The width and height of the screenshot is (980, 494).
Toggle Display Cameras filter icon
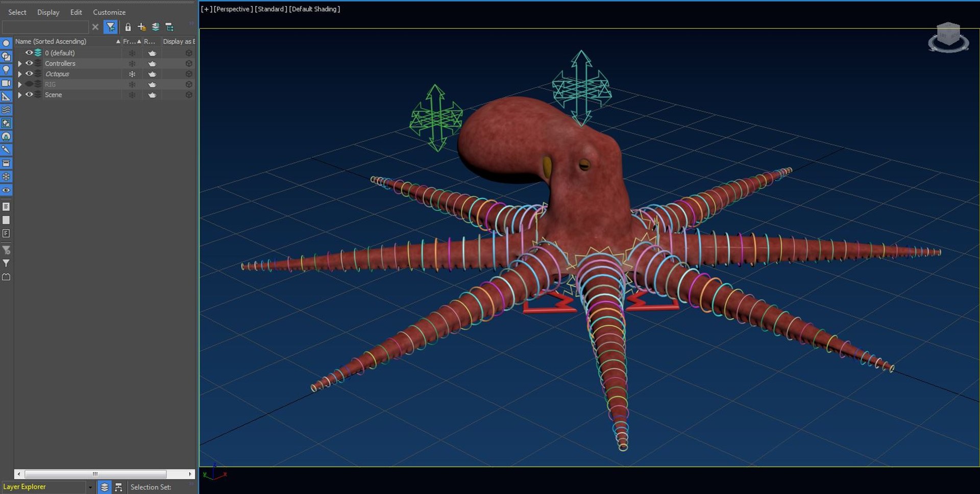pos(6,83)
